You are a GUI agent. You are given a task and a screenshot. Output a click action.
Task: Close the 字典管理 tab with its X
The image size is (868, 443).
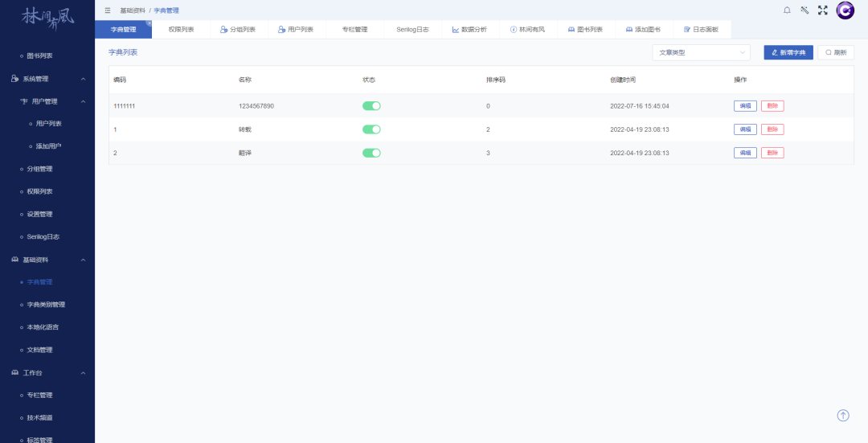[149, 23]
